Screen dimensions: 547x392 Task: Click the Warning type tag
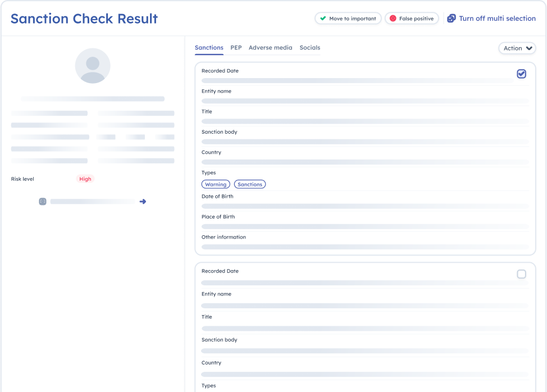[216, 184]
